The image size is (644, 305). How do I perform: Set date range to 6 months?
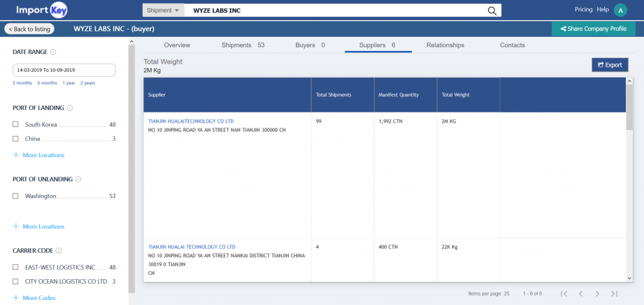click(47, 83)
